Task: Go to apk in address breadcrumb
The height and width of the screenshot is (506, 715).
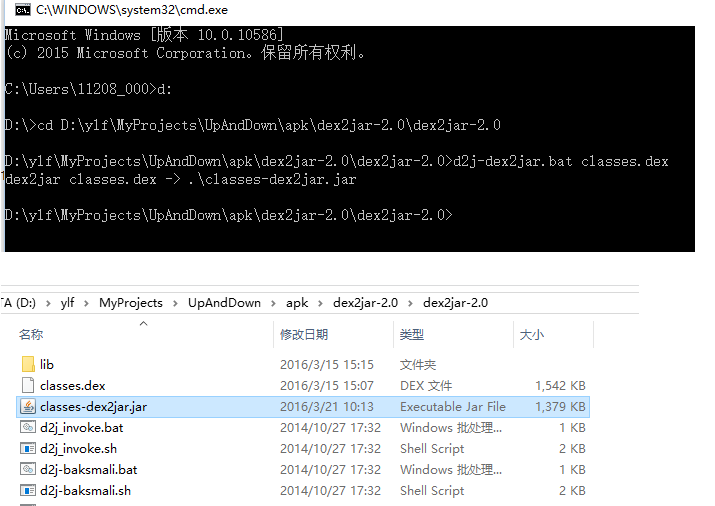Action: (297, 303)
